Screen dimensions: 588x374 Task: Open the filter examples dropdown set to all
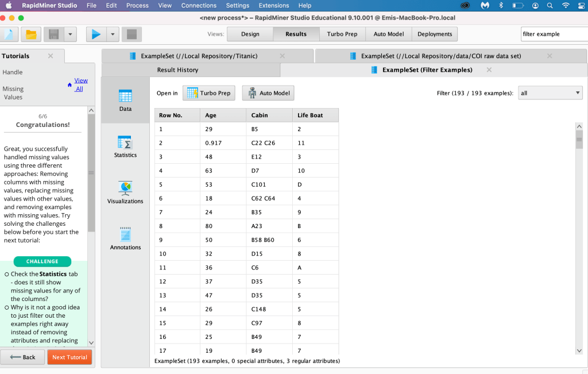[550, 93]
